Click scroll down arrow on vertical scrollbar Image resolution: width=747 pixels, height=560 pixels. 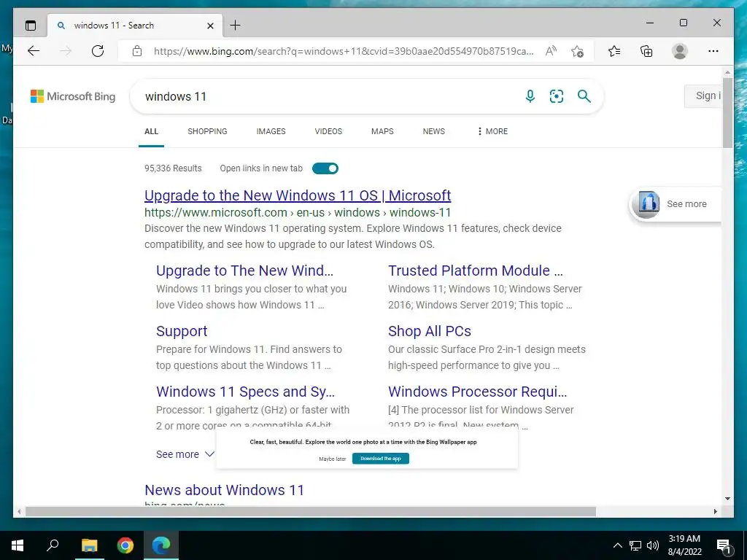[727, 499]
